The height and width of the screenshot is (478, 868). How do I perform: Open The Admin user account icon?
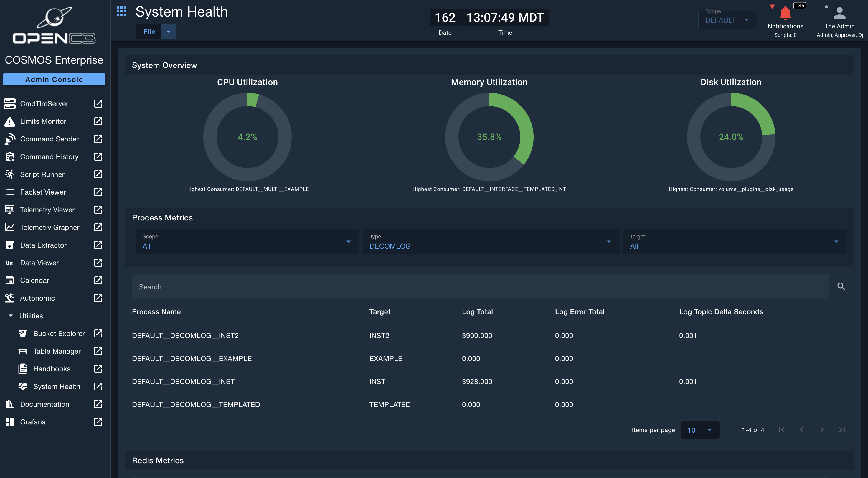(x=839, y=13)
